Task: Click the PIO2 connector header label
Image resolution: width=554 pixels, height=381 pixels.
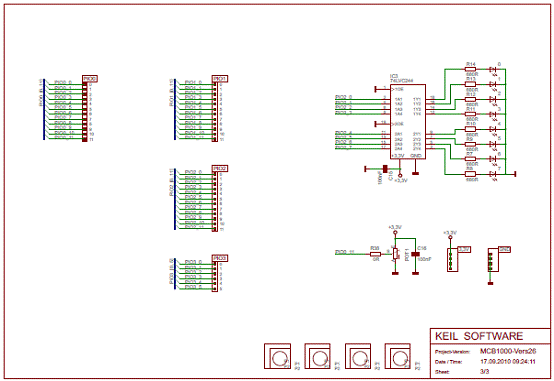Action: point(220,169)
